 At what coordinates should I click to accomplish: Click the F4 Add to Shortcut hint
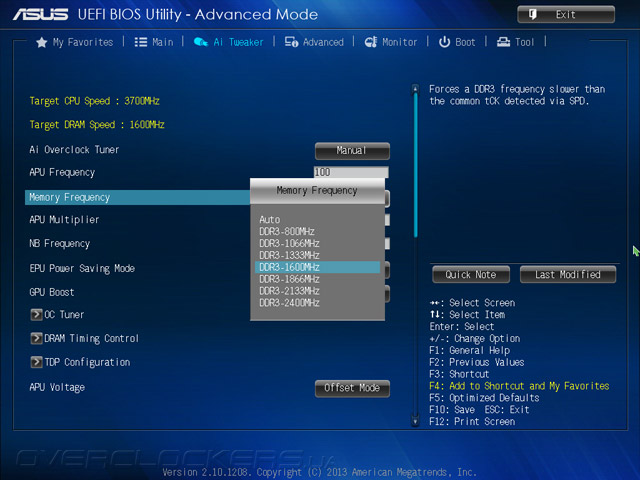(x=519, y=386)
